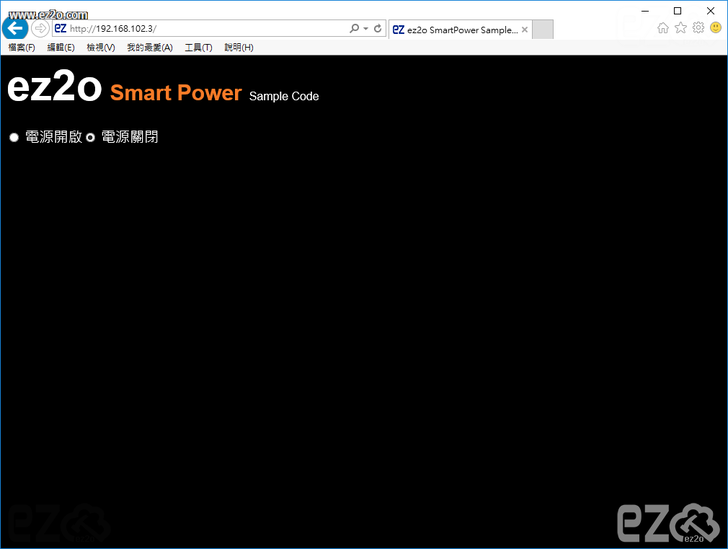Maximize the browser window
The height and width of the screenshot is (549, 728).
click(678, 11)
